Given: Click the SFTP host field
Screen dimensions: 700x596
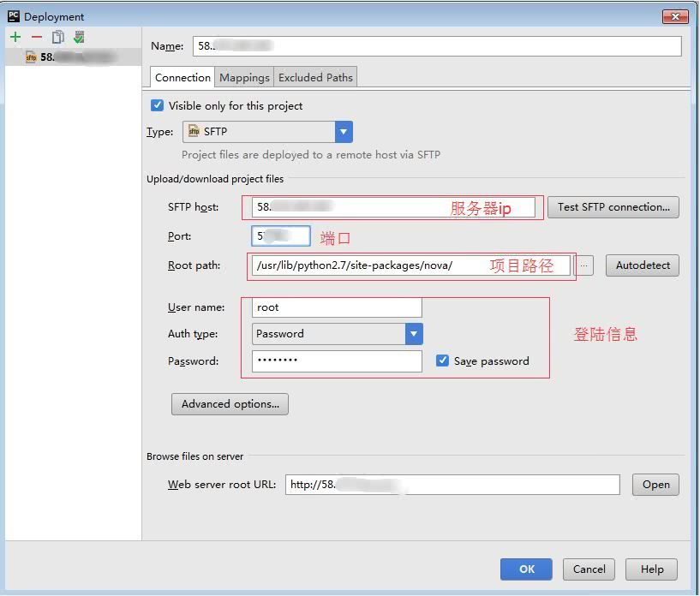Looking at the screenshot, I should coord(393,207).
